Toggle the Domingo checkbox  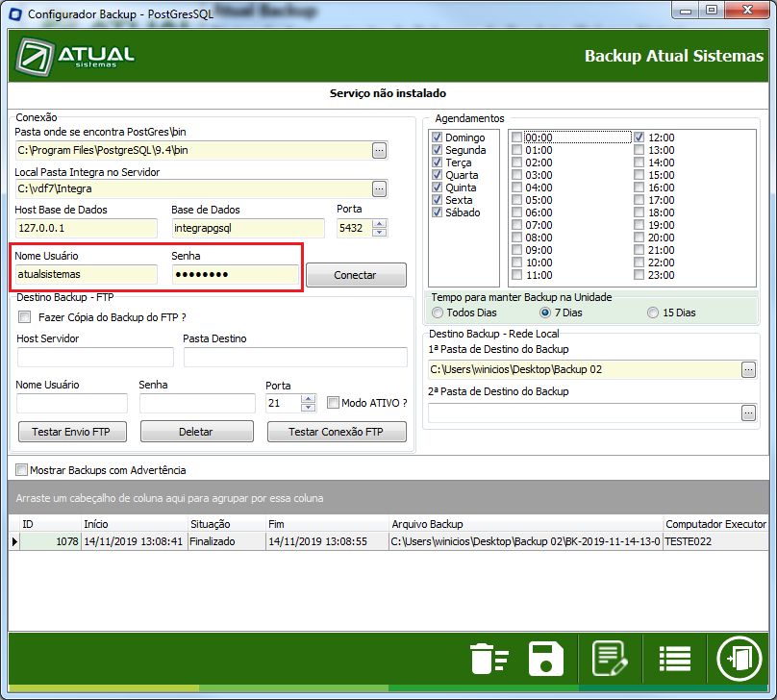[437, 137]
